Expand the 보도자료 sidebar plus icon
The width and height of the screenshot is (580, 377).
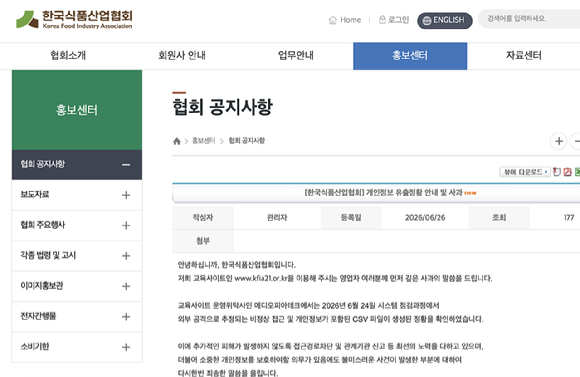tap(126, 195)
